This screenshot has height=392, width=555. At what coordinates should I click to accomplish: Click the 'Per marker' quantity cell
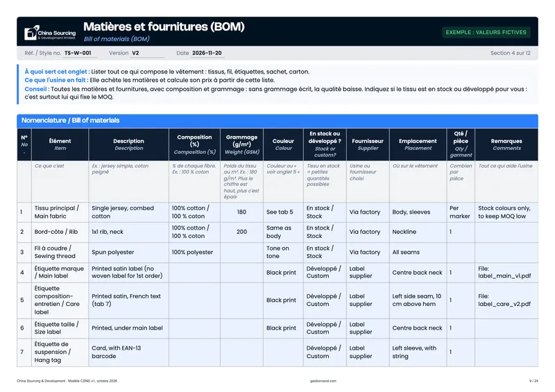coord(461,212)
